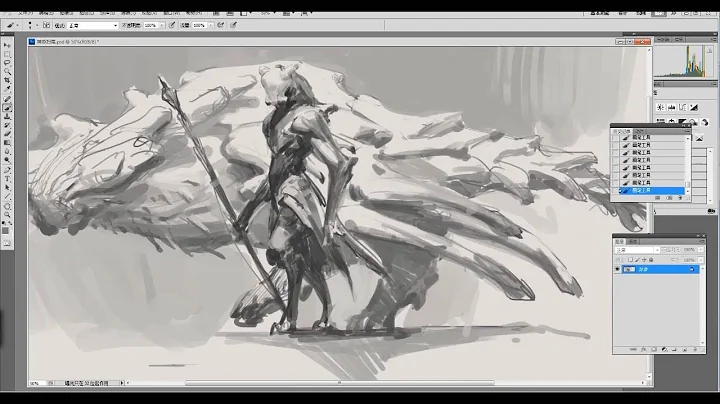Select the Zoom tool in toolbox
The image size is (720, 404).
(x=8, y=215)
